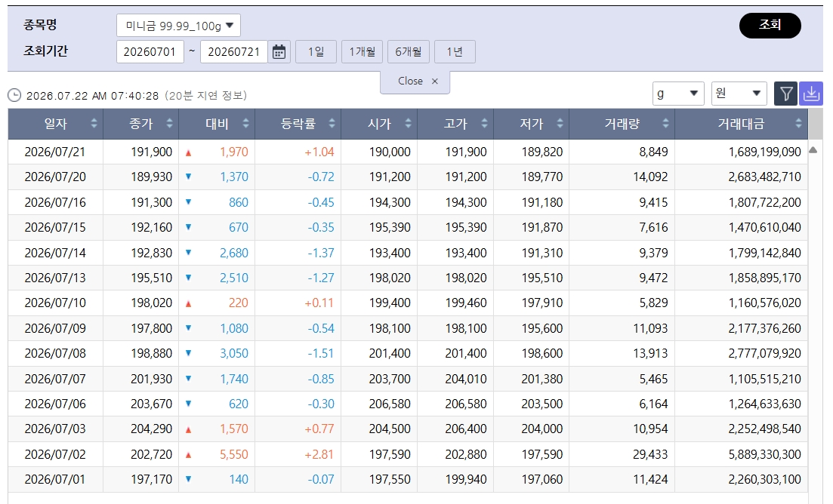Open the 원 currency dropdown
Screen dimensions: 833x504
point(739,94)
